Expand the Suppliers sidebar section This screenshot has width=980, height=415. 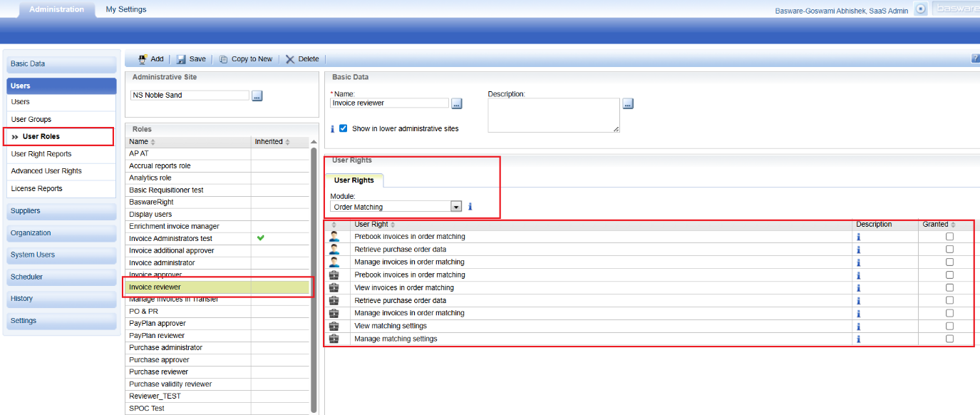[61, 211]
